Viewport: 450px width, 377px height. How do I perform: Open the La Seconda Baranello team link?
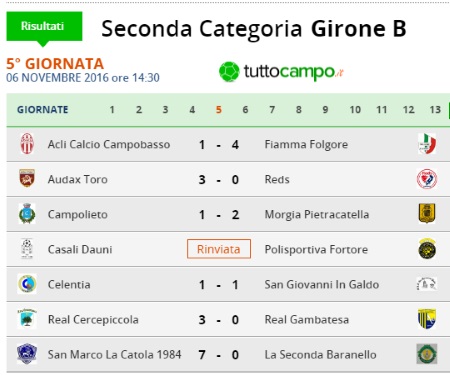tap(320, 355)
